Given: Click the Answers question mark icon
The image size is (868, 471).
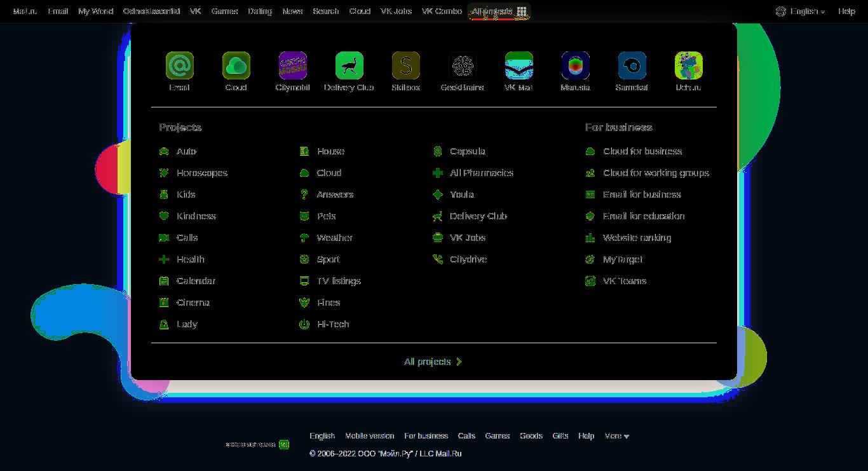Looking at the screenshot, I should tap(304, 195).
